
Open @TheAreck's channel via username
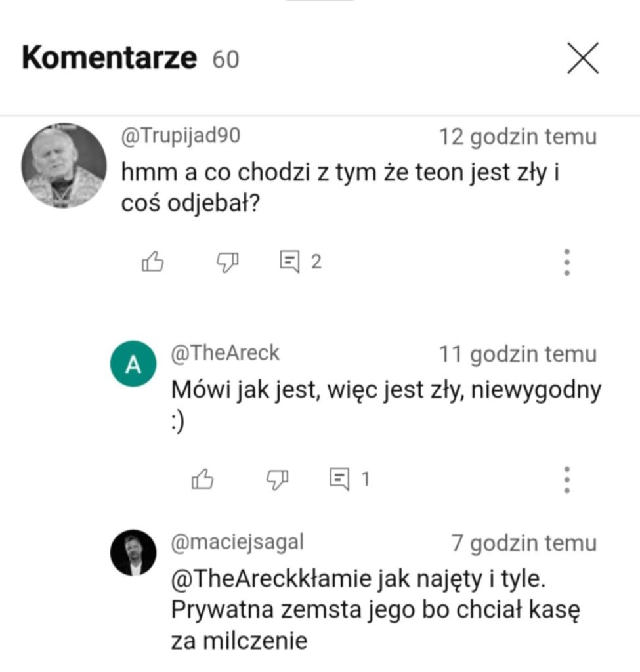pos(226,352)
